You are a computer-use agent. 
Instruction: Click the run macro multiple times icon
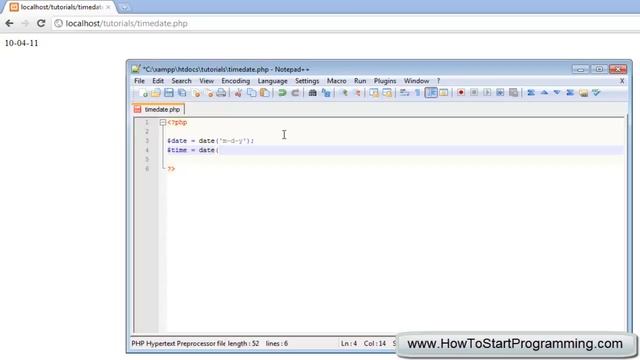(x=500, y=93)
